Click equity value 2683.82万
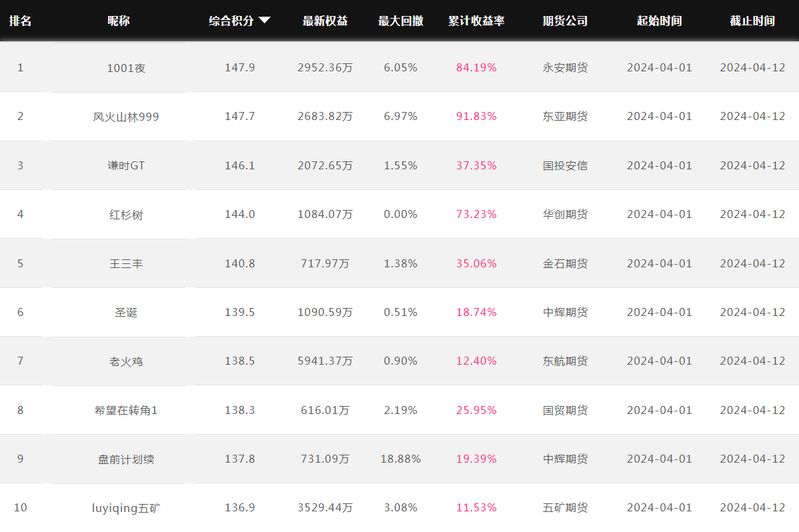 pos(325,116)
